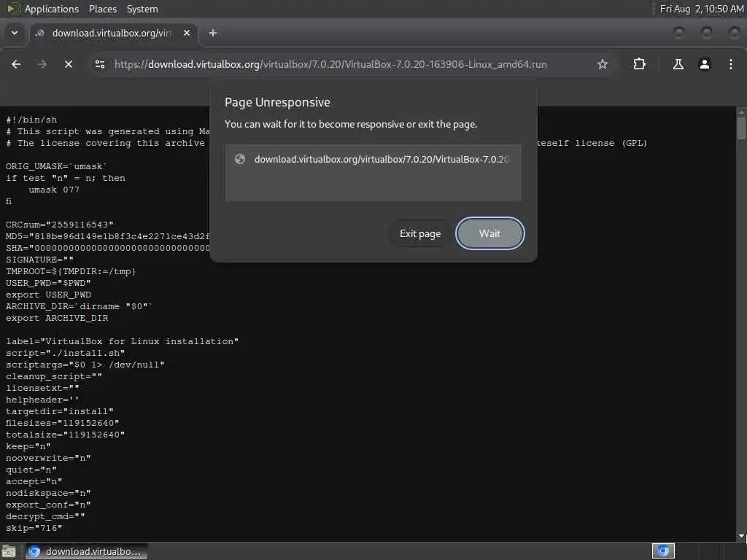The height and width of the screenshot is (560, 747).
Task: Click the line 'export ARCHIVE_DIR'
Action: point(57,318)
